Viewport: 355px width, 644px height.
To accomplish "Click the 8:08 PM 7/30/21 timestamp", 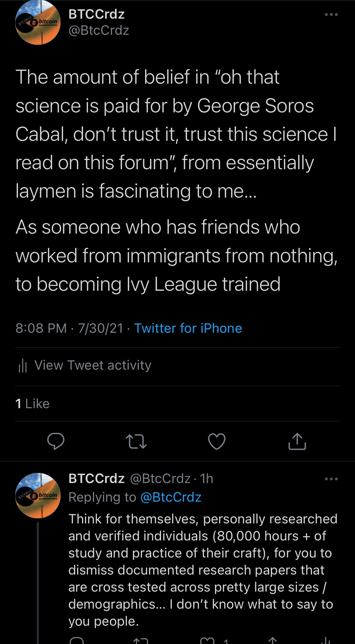I will pyautogui.click(x=69, y=328).
